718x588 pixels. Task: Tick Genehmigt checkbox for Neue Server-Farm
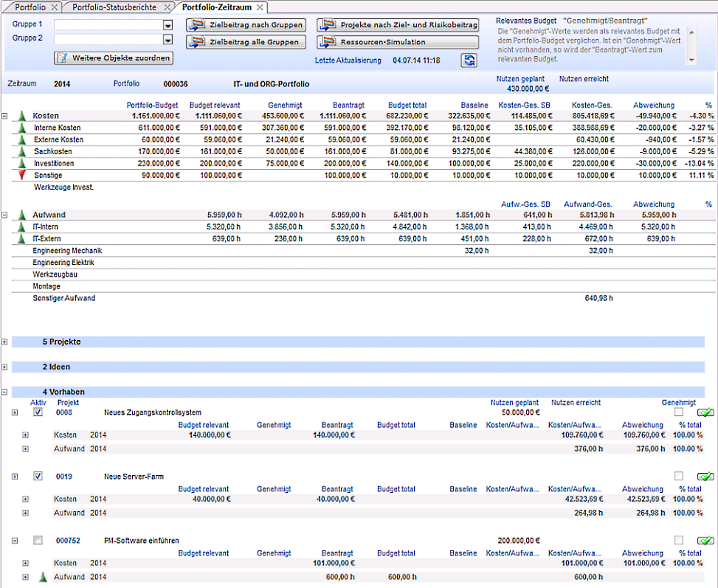[679, 477]
